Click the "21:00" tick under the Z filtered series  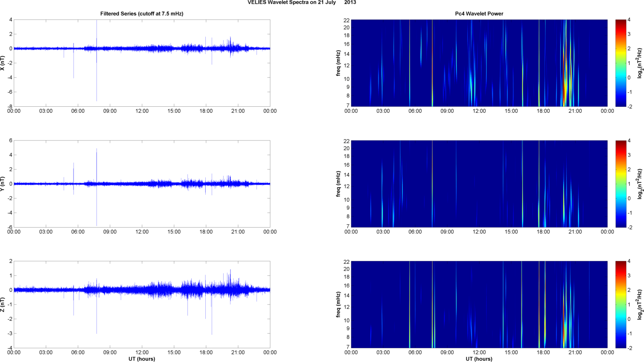238,352
